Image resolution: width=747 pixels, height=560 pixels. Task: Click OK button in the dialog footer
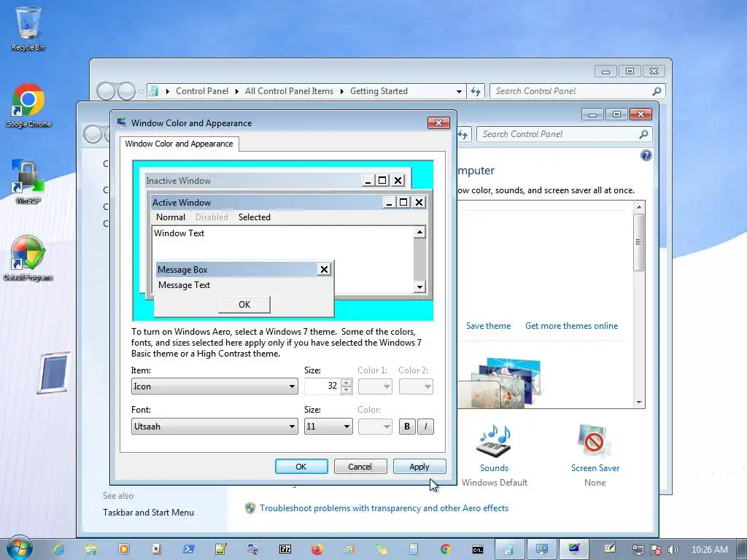click(x=301, y=467)
